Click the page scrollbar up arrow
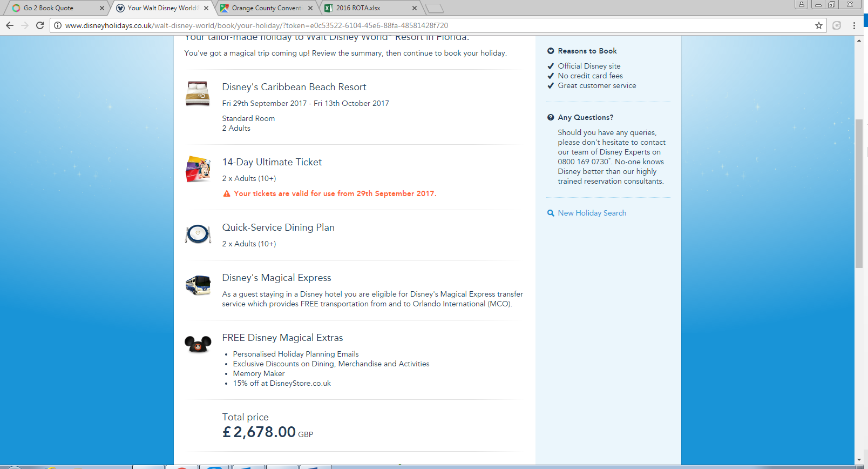This screenshot has width=868, height=469. click(x=859, y=41)
